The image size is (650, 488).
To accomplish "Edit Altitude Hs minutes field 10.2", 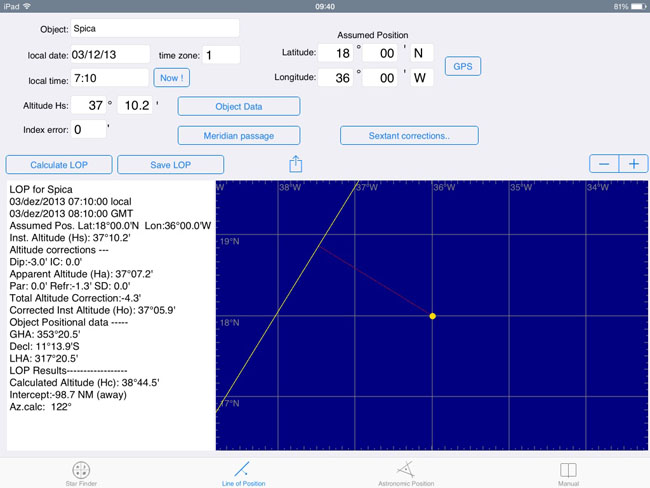I will point(135,105).
